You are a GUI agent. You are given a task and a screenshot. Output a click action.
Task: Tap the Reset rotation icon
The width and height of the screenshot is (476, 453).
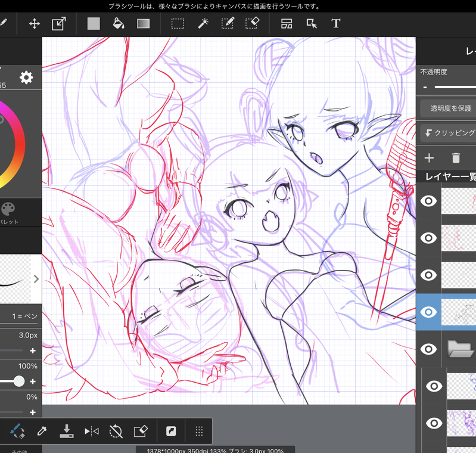click(x=116, y=431)
